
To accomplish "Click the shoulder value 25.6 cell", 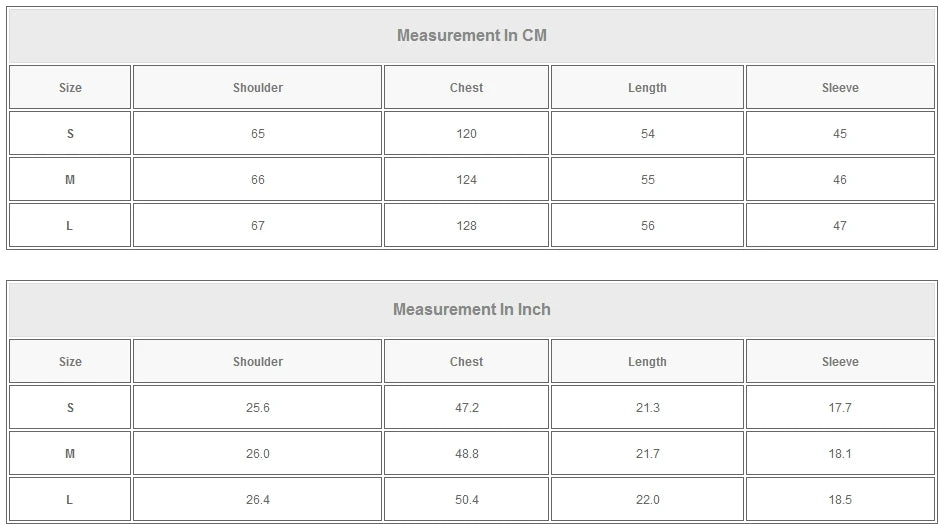I will point(258,408).
